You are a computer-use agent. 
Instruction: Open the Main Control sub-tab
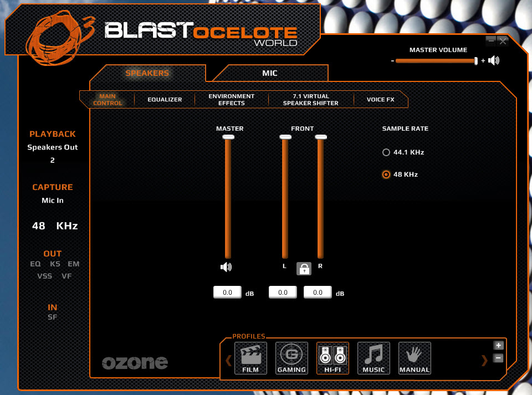[108, 100]
